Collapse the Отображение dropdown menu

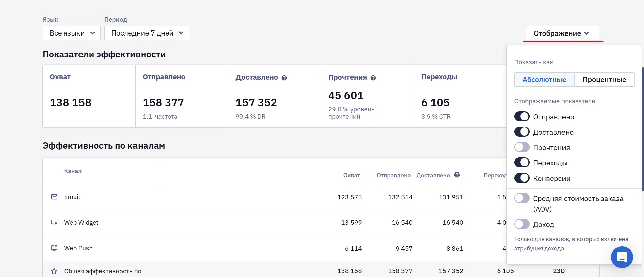tap(562, 33)
